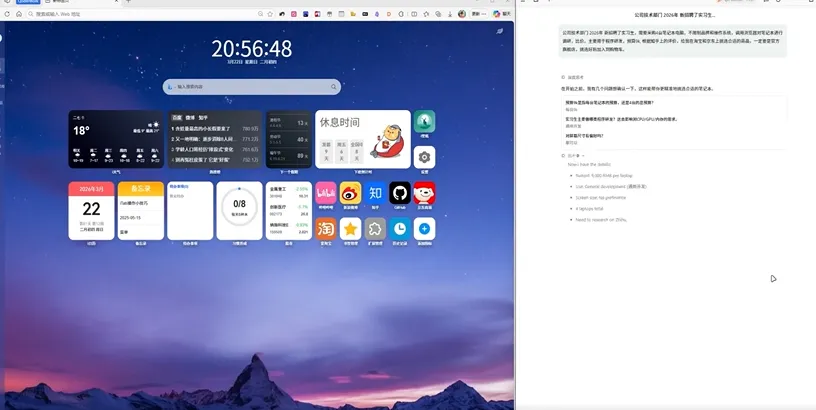Image resolution: width=816 pixels, height=410 pixels.
Task: Click the download arrow icon in browser toolbar
Action: pyautogui.click(x=450, y=14)
